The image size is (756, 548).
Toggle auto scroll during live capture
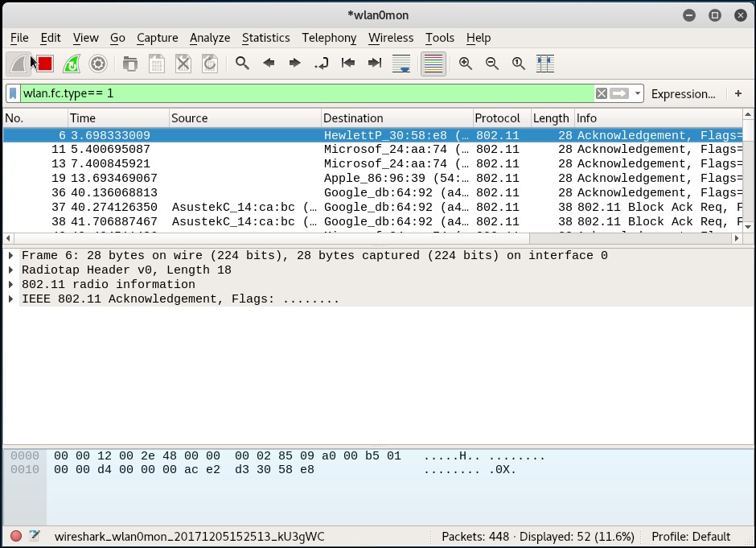401,64
